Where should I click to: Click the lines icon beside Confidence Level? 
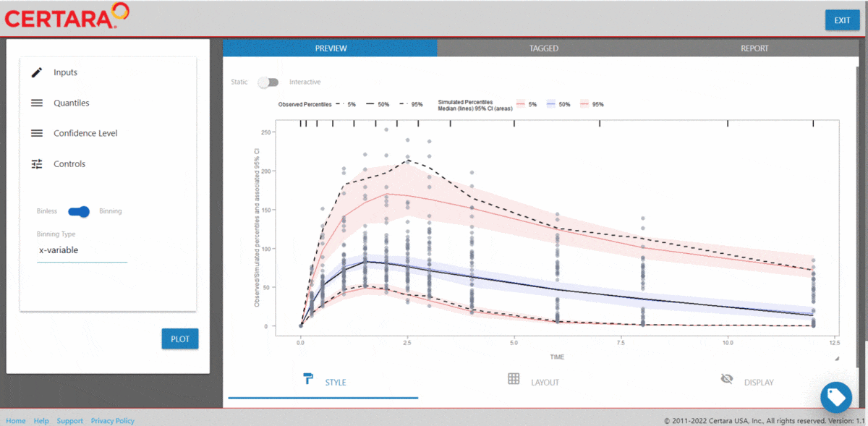click(37, 133)
